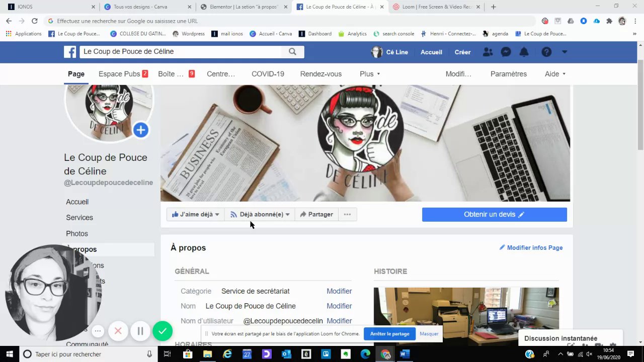Switch to the Elementor browser tab

coord(244,7)
